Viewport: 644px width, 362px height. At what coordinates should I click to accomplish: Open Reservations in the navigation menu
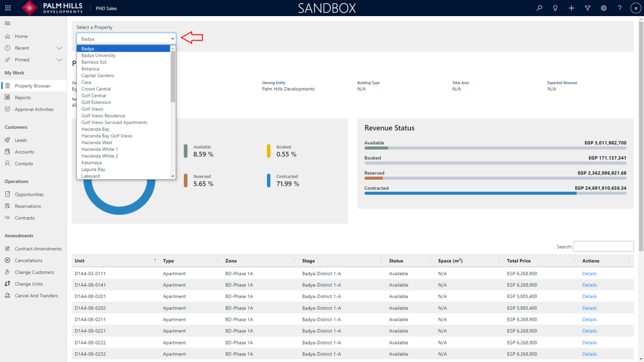point(28,206)
